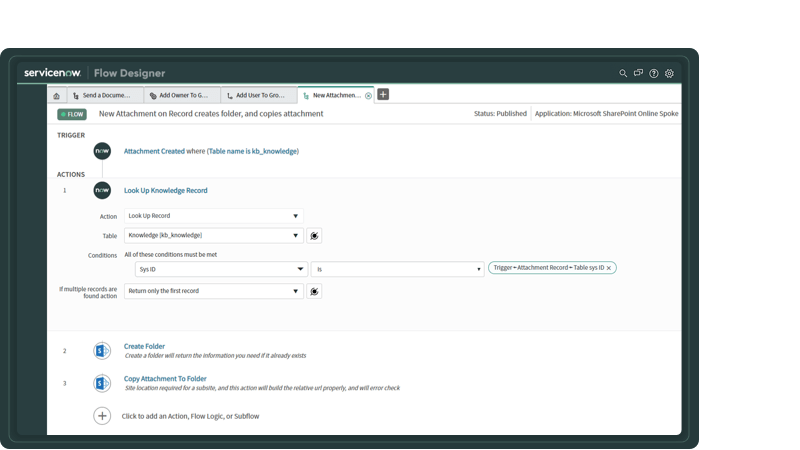
Task: Open Attachment Created trigger link
Action: [154, 152]
